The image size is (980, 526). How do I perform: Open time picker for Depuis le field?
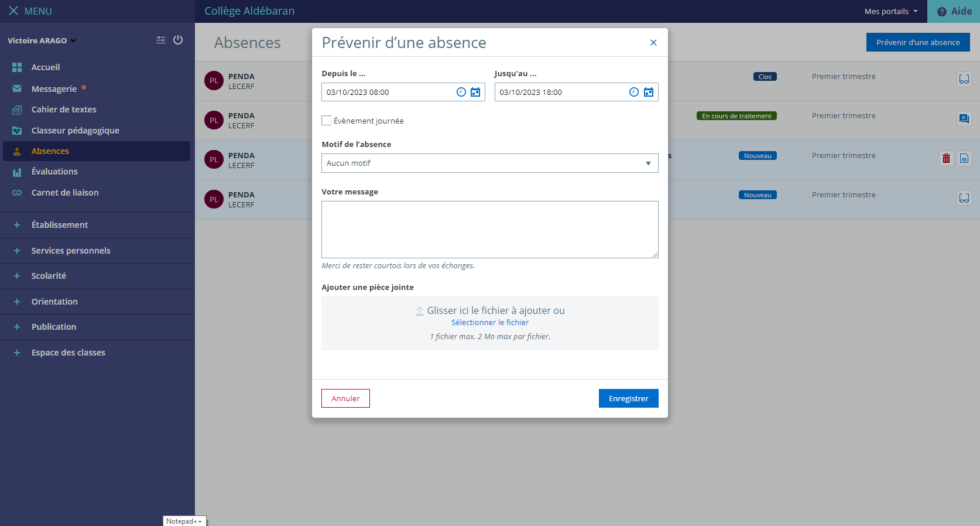(461, 92)
